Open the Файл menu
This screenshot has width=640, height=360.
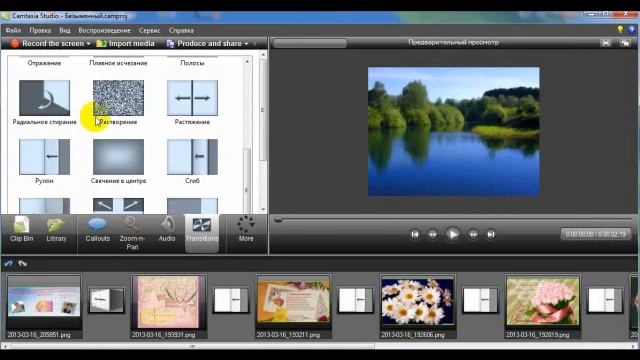(13, 30)
